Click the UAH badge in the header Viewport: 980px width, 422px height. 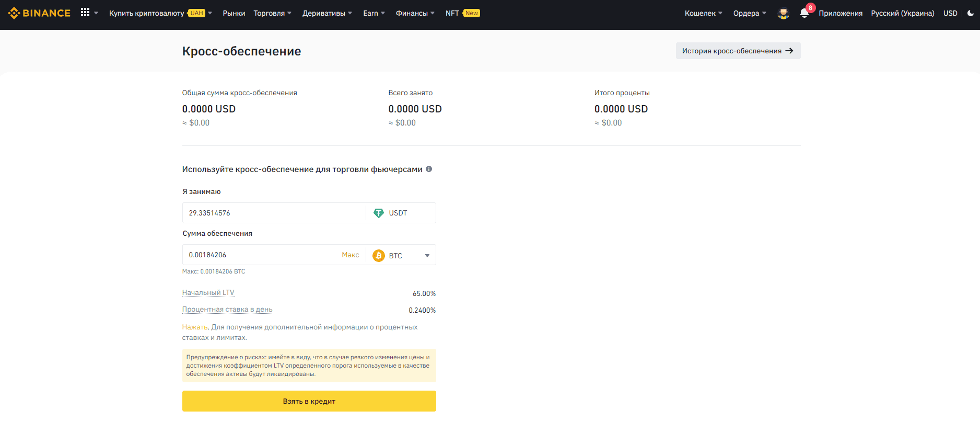[197, 13]
